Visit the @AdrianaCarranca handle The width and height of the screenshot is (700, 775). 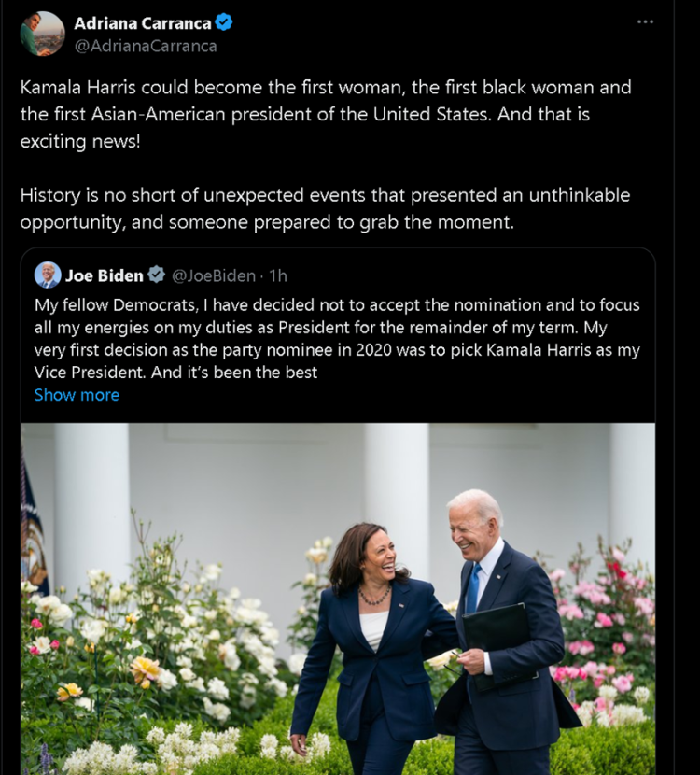tap(146, 46)
